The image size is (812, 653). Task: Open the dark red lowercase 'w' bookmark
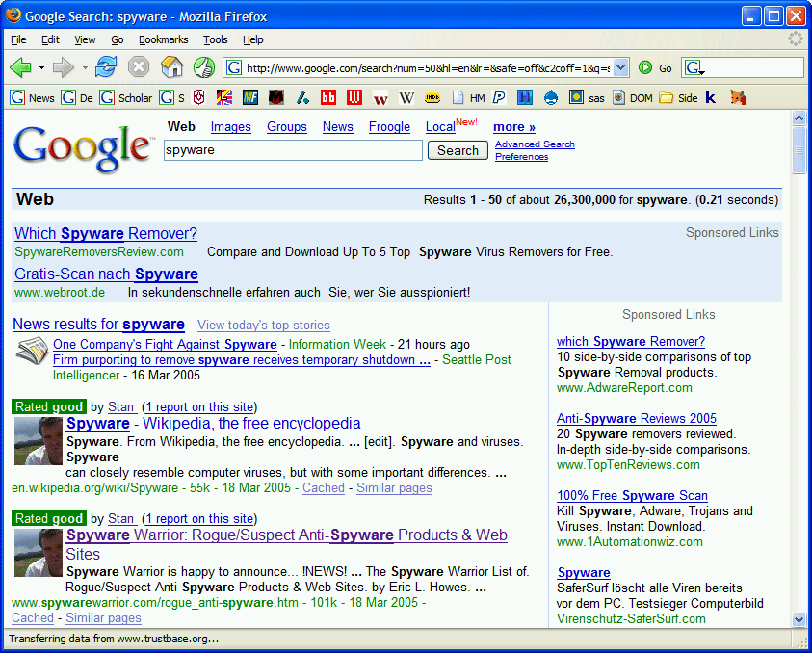[x=380, y=98]
